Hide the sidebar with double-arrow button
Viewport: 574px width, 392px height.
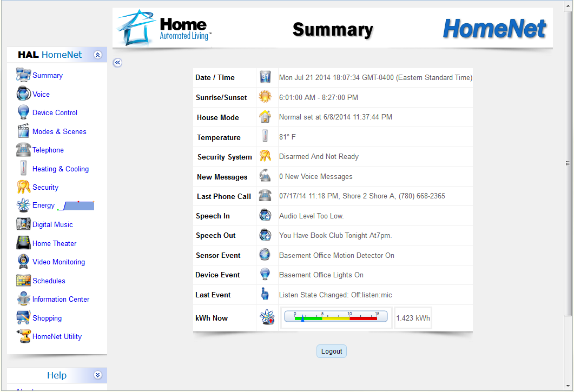[x=117, y=63]
